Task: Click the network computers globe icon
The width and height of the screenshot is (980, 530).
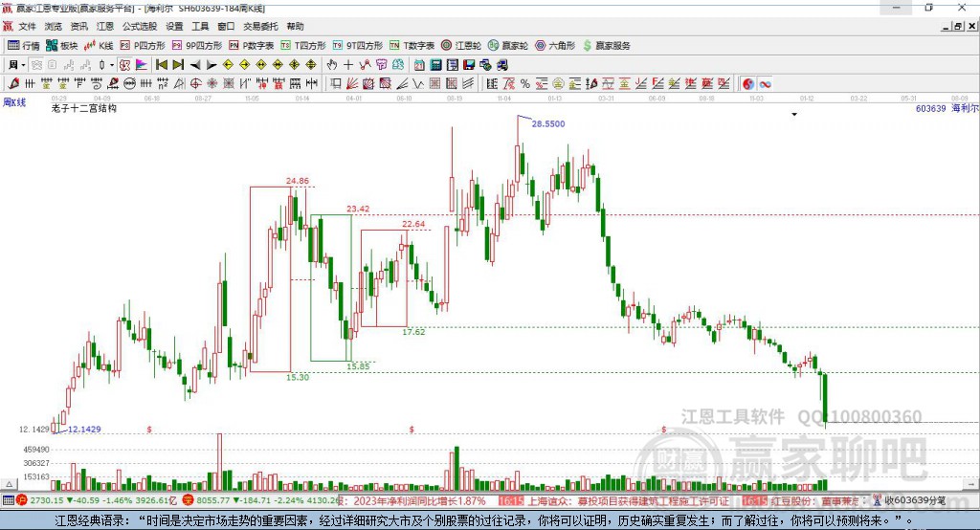Action: click(485, 64)
